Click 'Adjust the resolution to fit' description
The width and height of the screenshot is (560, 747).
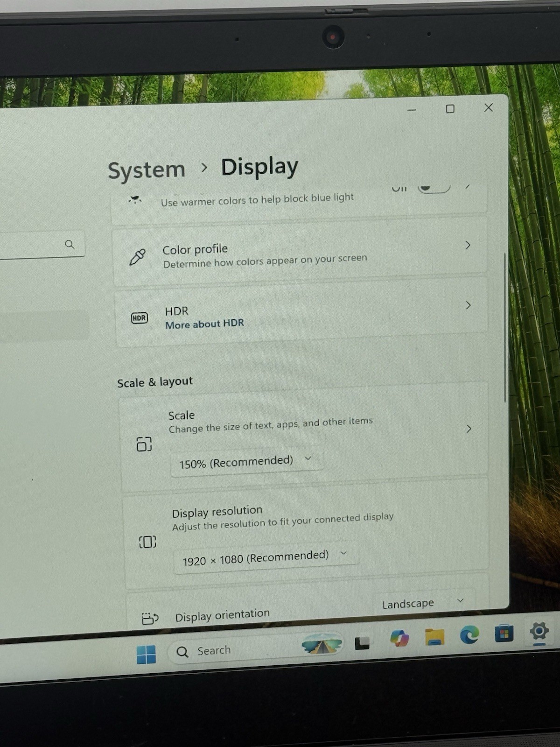[283, 521]
